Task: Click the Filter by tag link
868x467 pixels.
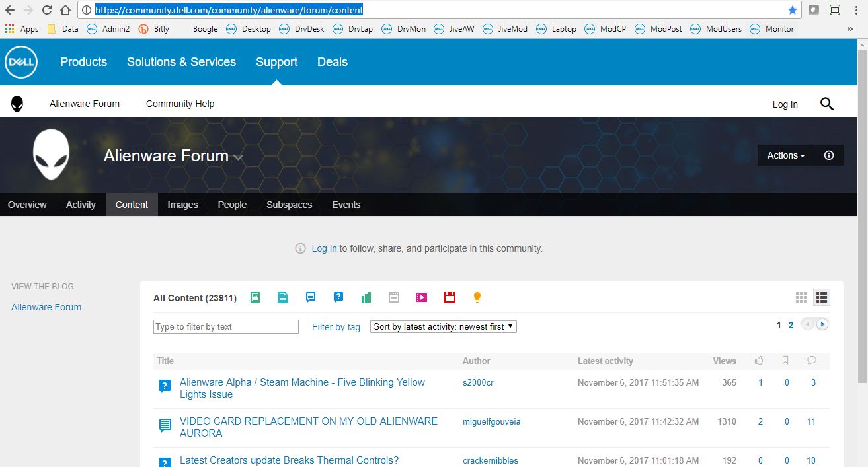Action: click(336, 327)
